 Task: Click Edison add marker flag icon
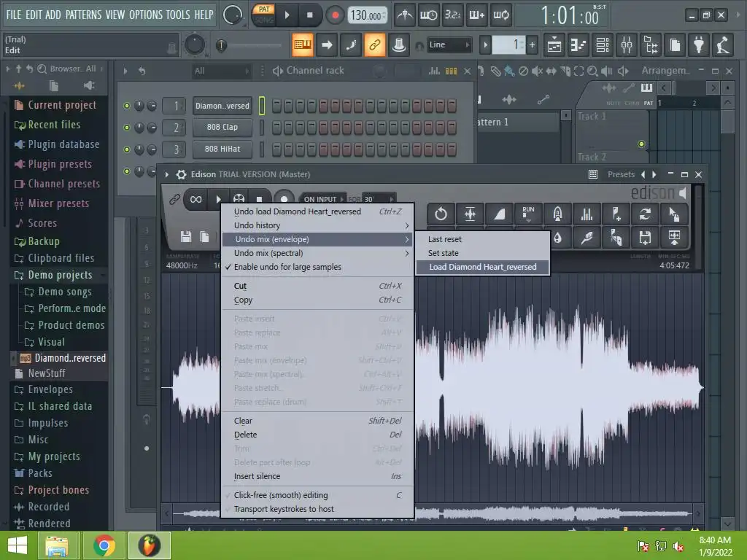616,214
